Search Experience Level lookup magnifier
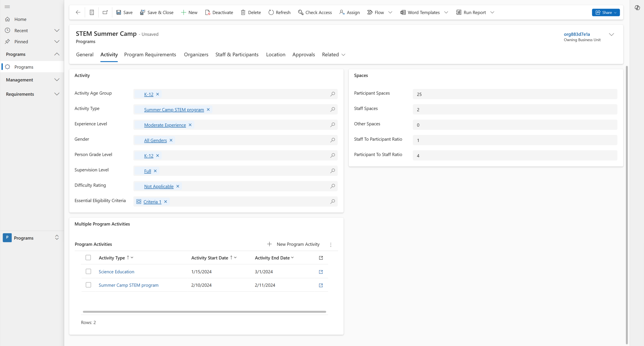The image size is (644, 346). (333, 125)
